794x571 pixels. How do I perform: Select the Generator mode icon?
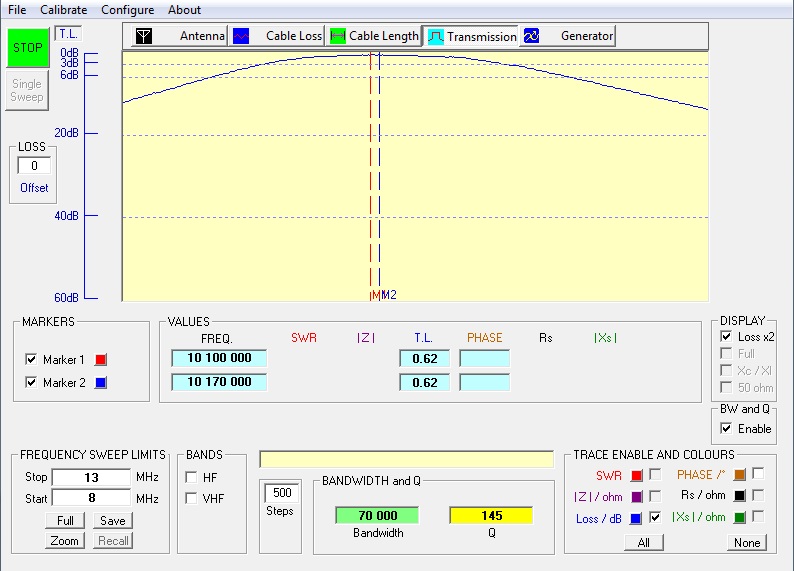pyautogui.click(x=532, y=36)
